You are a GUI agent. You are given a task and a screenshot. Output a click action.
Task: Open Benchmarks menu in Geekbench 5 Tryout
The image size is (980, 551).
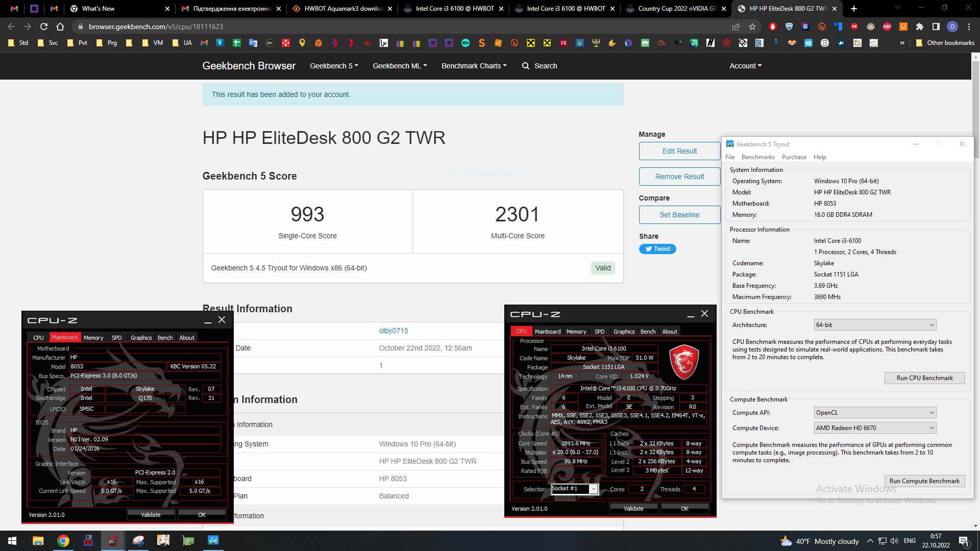[x=758, y=157]
